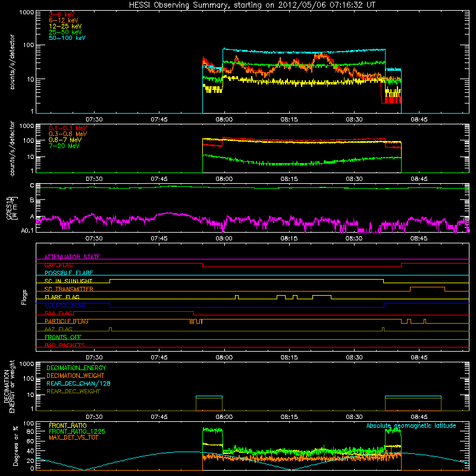Select the REAR_DEC_CHAN/128 legend label

click(x=79, y=383)
